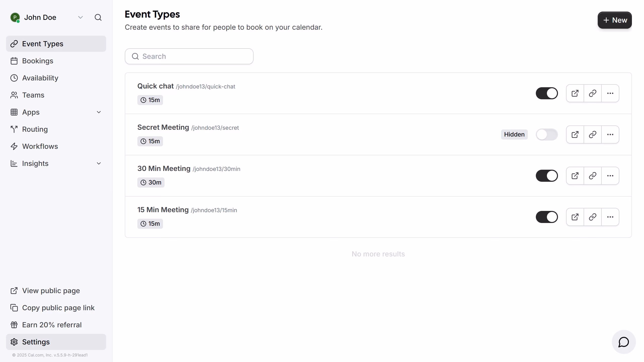Disable the Quick chat toggle
This screenshot has width=644, height=362.
(x=547, y=93)
